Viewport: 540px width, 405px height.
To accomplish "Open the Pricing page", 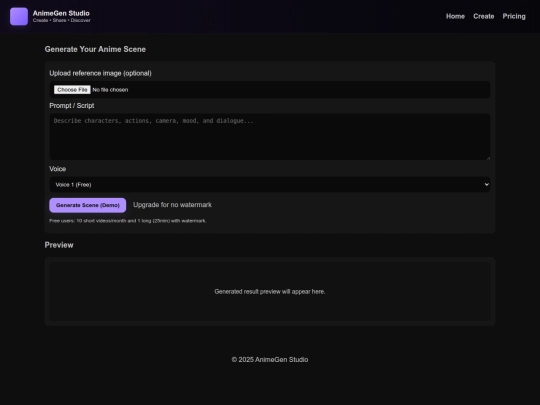I will pyautogui.click(x=514, y=16).
